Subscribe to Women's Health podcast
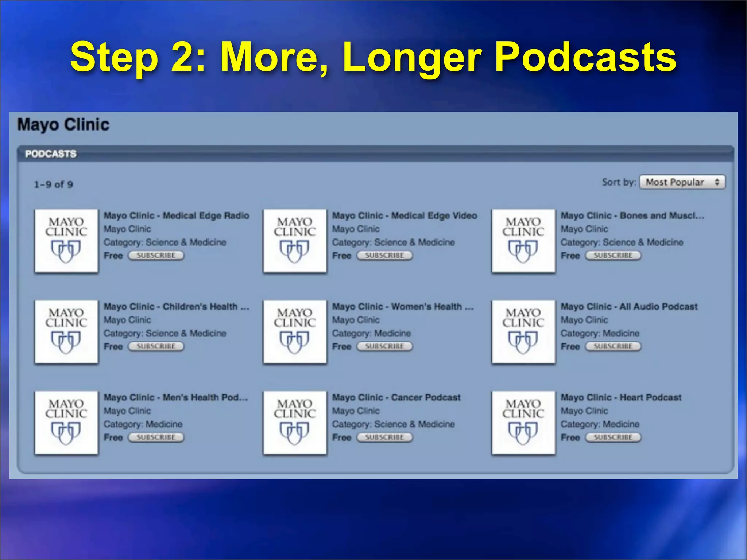 [x=384, y=346]
